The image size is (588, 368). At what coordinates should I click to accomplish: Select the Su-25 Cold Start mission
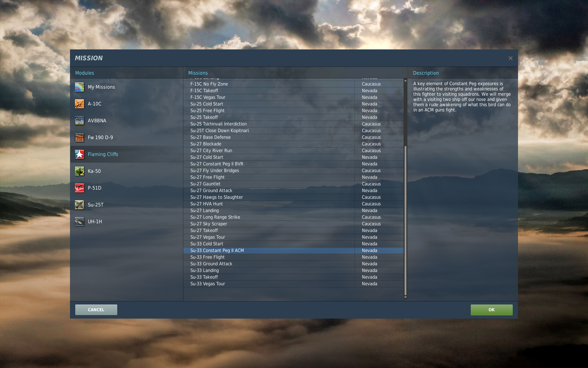click(x=206, y=103)
